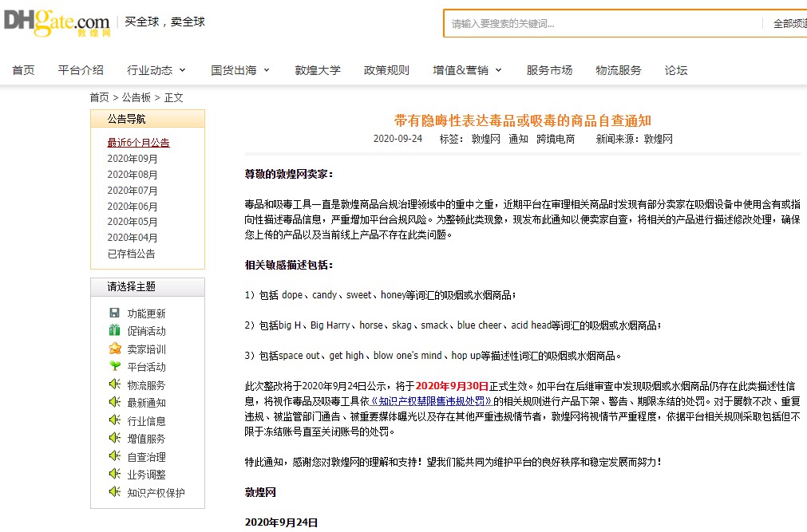This screenshot has height=532, width=807.
Task: Open 2020年09月 announcements
Action: click(133, 159)
